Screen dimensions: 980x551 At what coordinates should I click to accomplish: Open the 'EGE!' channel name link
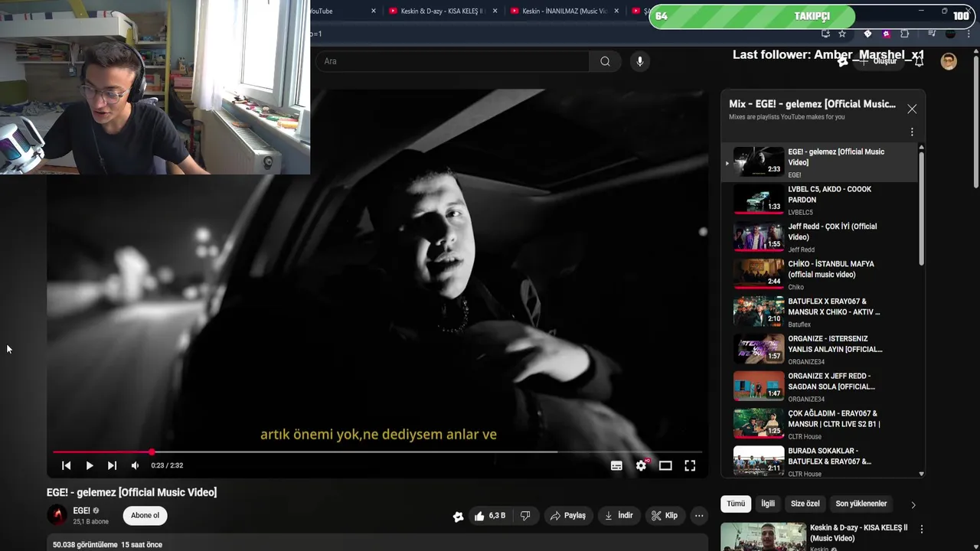click(82, 510)
